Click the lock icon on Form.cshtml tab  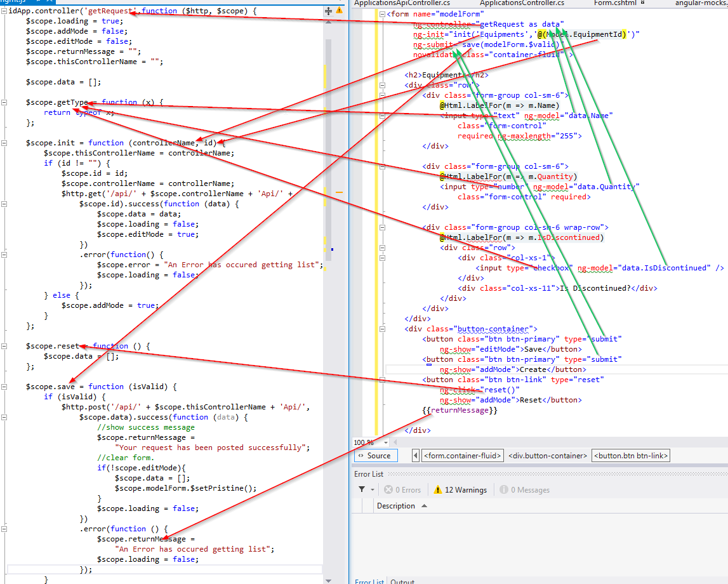[x=643, y=3]
